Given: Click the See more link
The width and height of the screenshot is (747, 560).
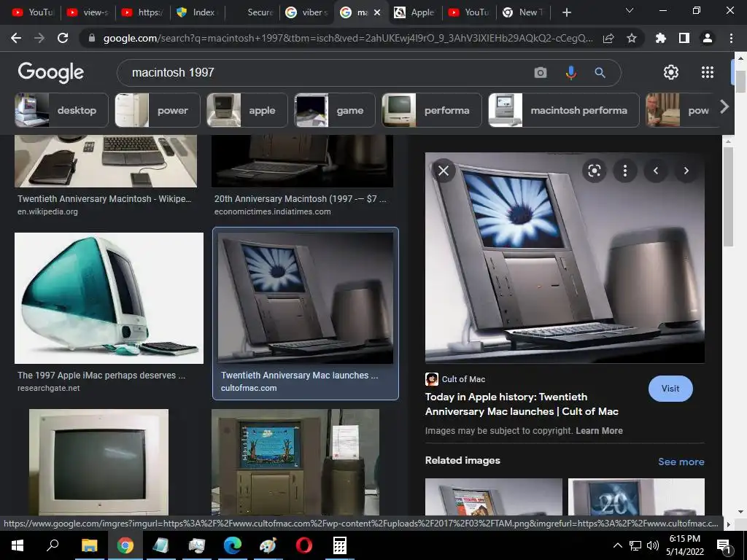Looking at the screenshot, I should 681,462.
